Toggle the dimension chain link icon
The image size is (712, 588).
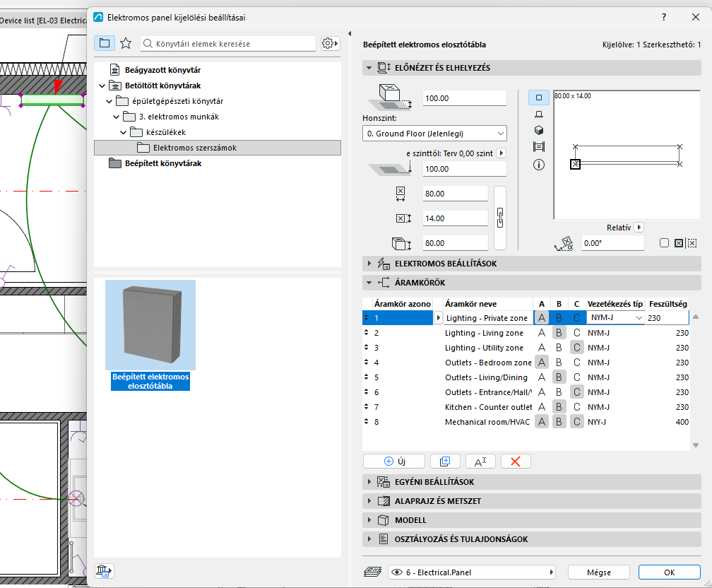coord(500,218)
